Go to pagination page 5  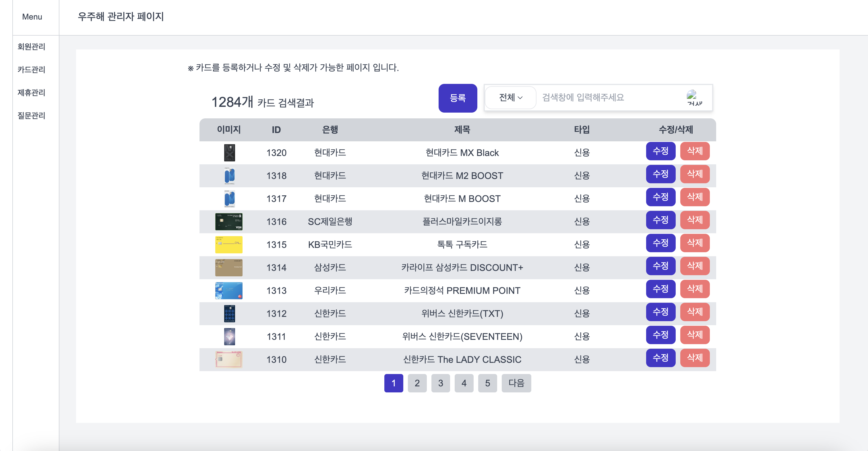488,383
